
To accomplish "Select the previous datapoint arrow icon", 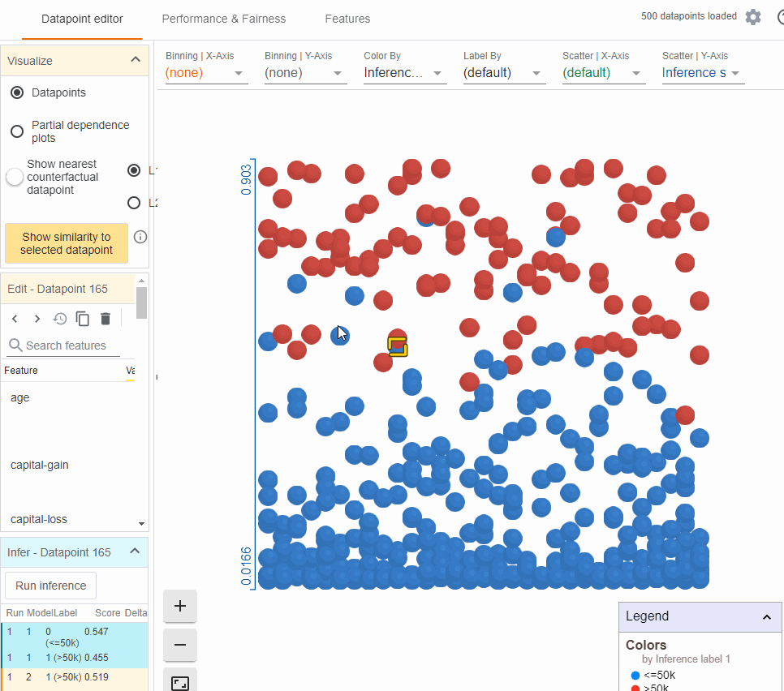I will coord(14,318).
